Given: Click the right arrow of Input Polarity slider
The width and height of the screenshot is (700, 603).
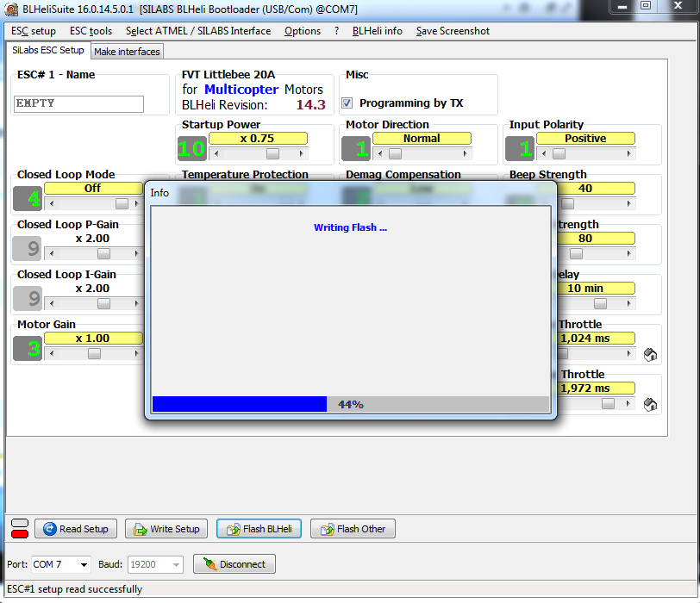Looking at the screenshot, I should 628,154.
